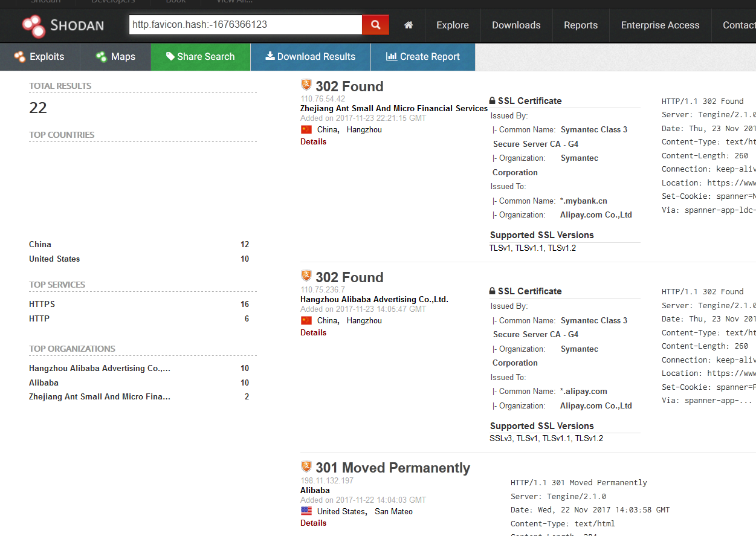Filter by Alibaba organization in sidebar
The image size is (756, 536).
click(44, 383)
